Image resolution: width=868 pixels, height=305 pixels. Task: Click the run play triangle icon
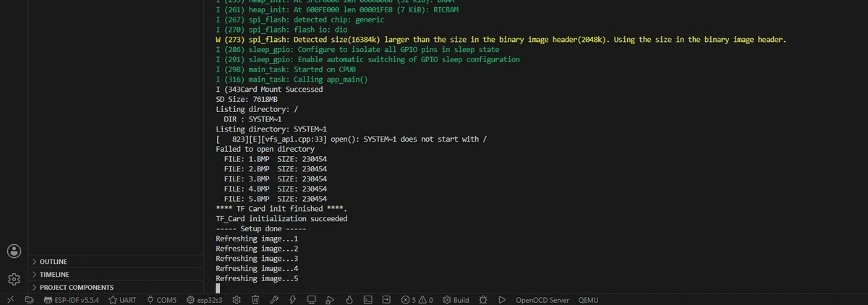tap(501, 299)
